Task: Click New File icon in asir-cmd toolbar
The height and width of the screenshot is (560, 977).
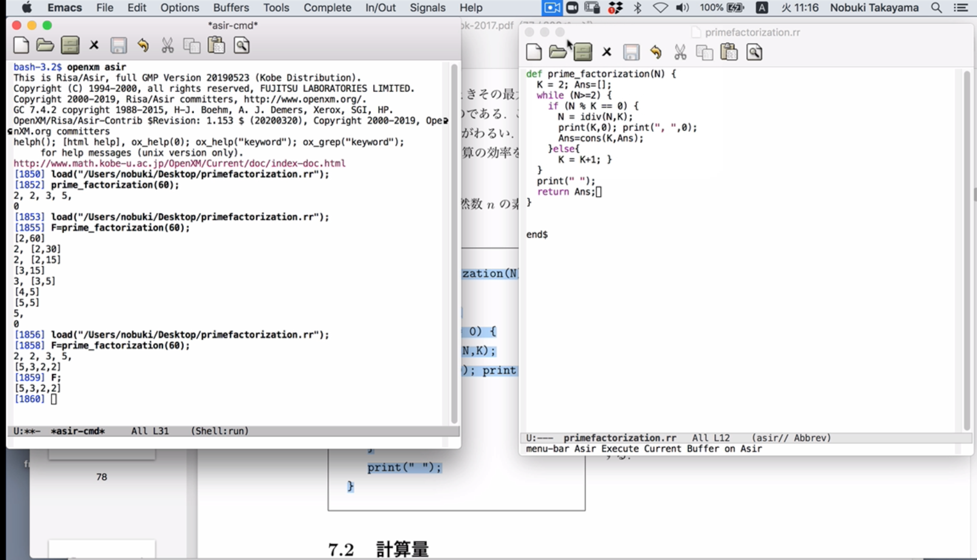Action: coord(21,45)
